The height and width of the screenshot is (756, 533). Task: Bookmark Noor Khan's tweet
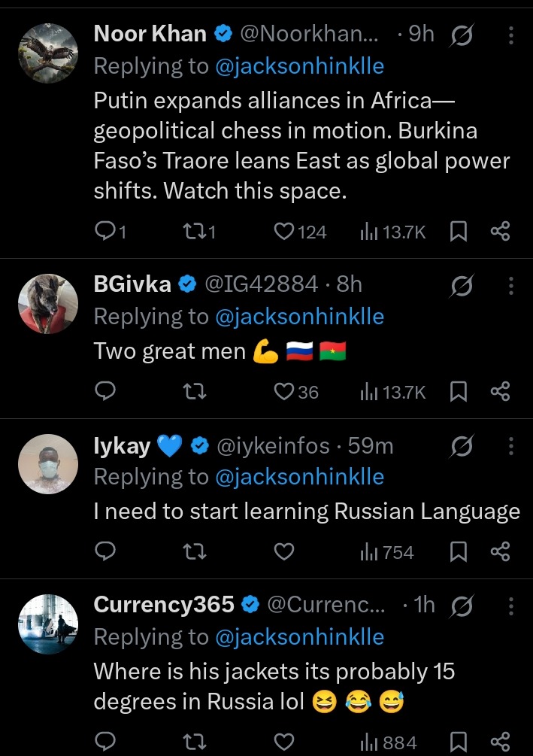click(x=458, y=232)
